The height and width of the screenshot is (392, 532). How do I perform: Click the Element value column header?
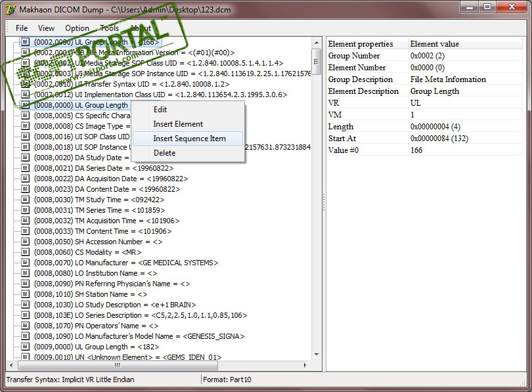click(x=466, y=44)
